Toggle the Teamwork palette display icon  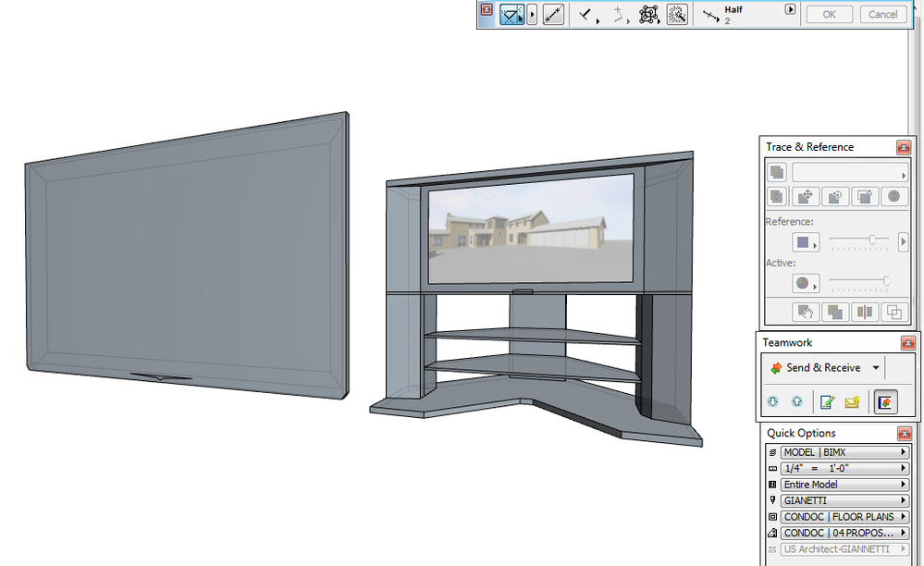[x=885, y=402]
